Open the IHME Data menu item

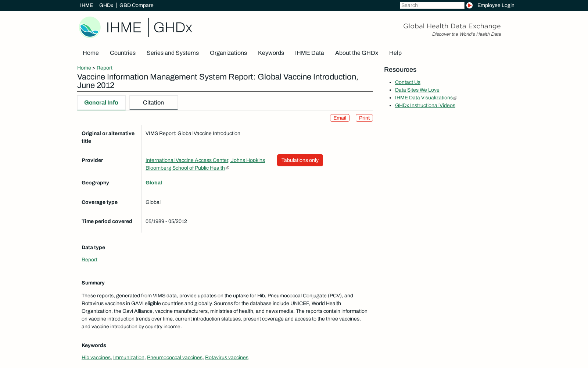click(309, 53)
